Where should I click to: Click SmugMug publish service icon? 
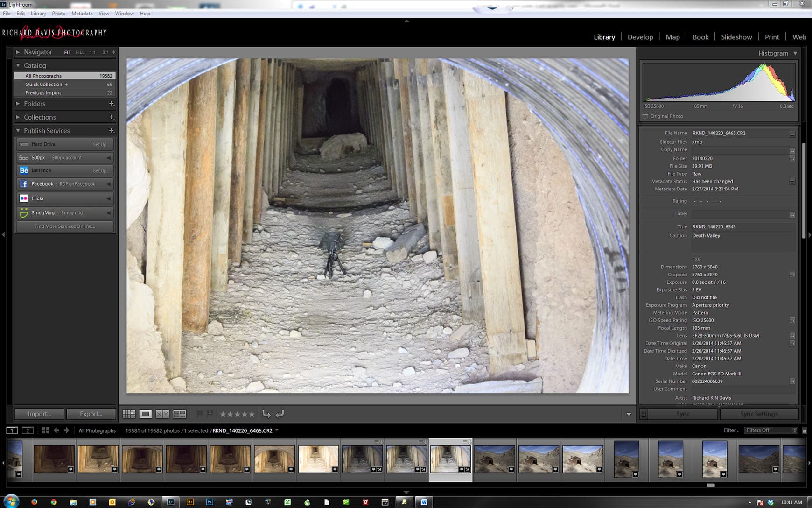(24, 213)
